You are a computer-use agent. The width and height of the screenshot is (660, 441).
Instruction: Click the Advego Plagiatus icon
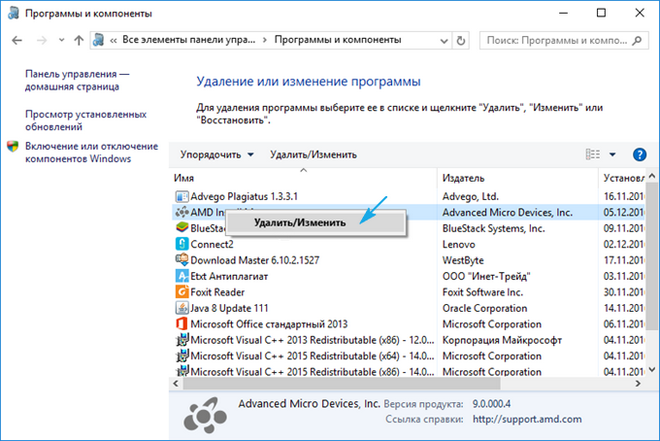[x=182, y=196]
